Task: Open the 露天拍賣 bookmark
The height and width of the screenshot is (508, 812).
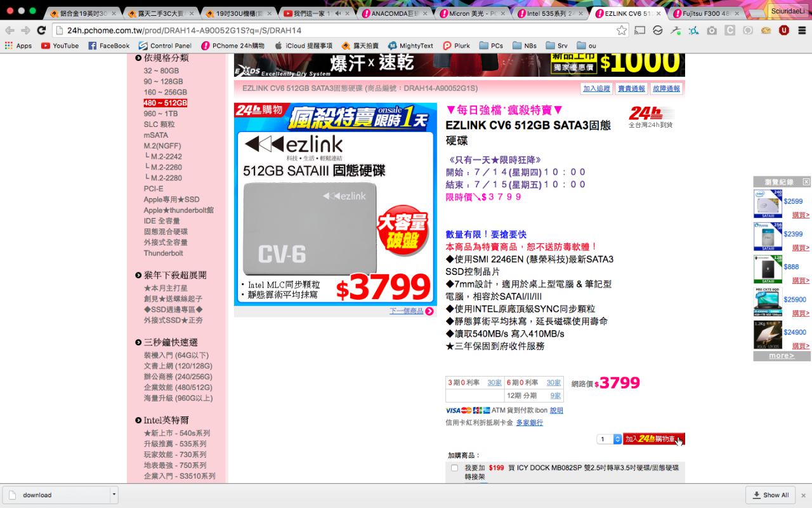Action: tap(360, 46)
